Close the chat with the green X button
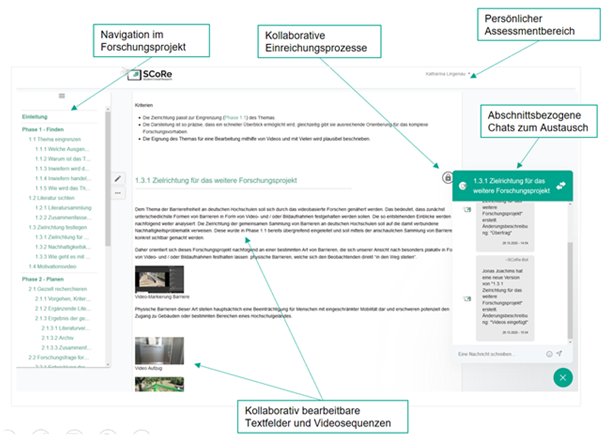The image size is (606, 443). click(563, 378)
